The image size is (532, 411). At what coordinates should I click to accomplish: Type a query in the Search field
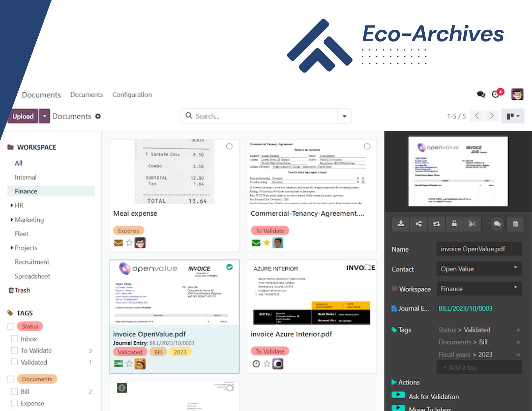pos(264,116)
